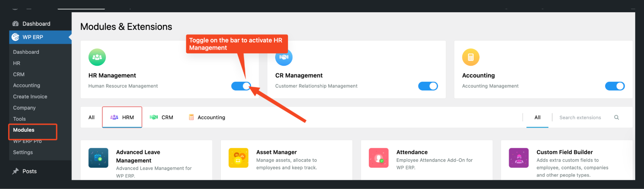Click the Custom Field Builder extension icon

[x=519, y=158]
